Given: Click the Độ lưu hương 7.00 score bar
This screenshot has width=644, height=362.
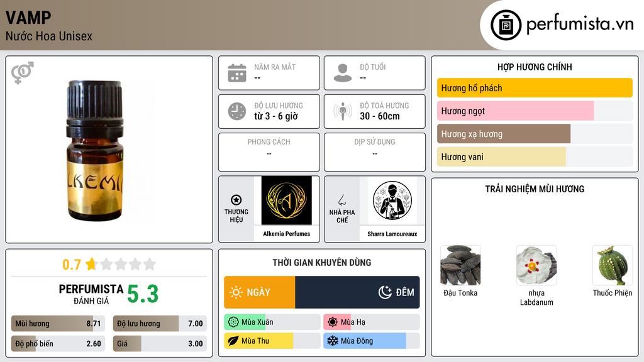Looking at the screenshot, I should point(160,324).
